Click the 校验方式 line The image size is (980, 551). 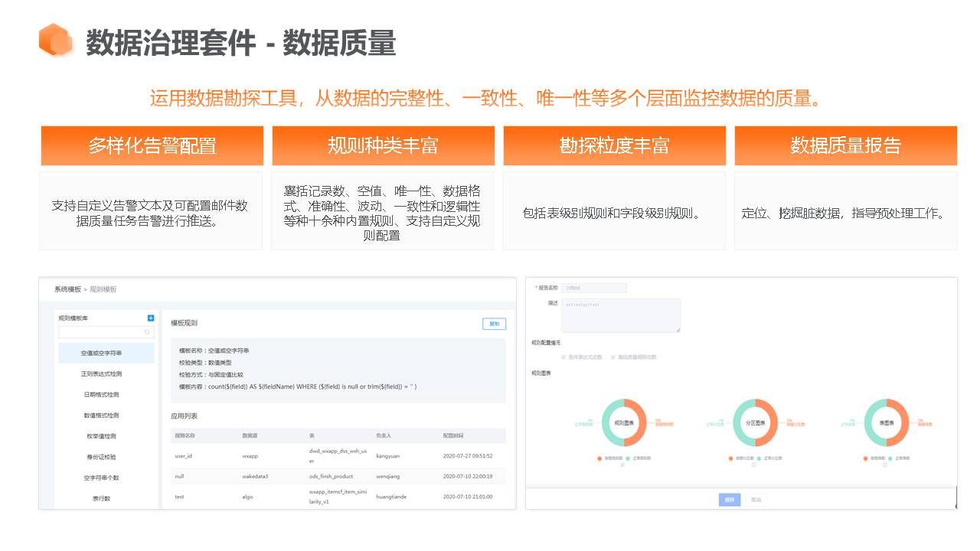(x=211, y=375)
